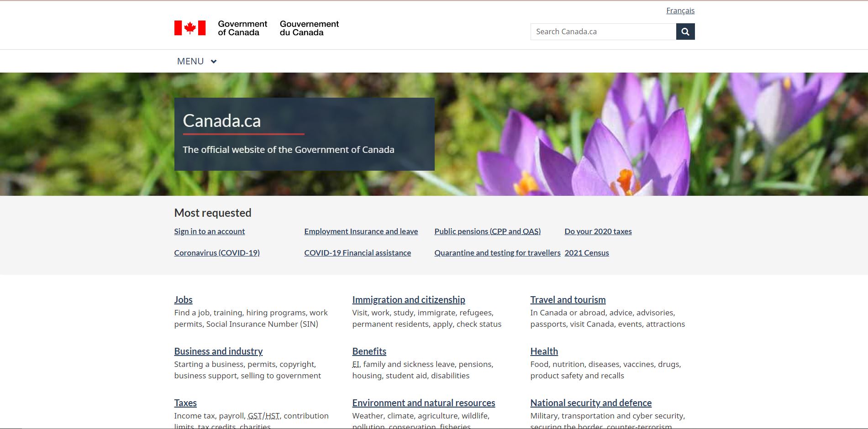Click in the Search Canada.ca field

603,31
